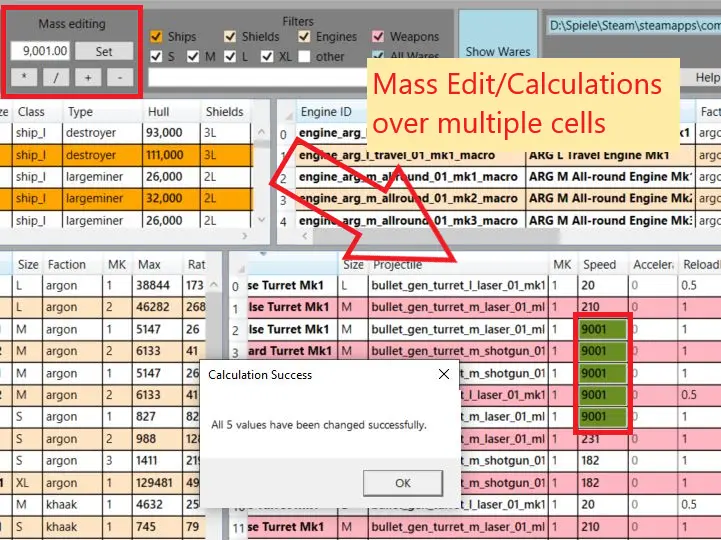Select Hull cell with value 111,000
721x540 pixels.
pyautogui.click(x=171, y=155)
